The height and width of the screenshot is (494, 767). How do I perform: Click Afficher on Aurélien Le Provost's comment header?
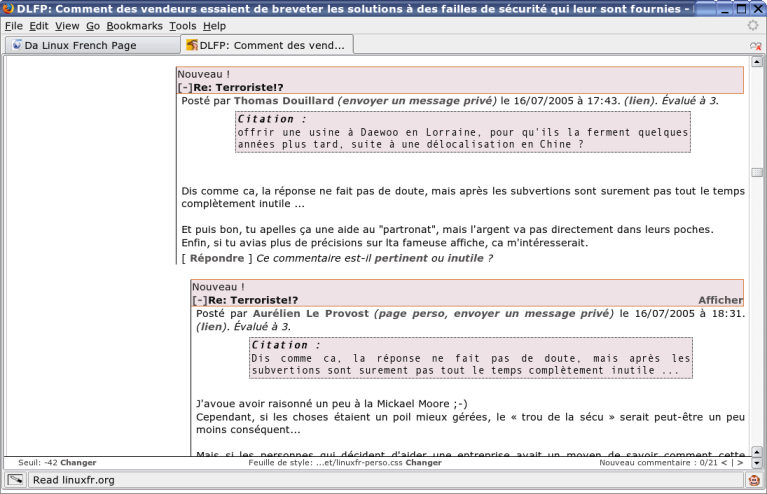pos(721,300)
